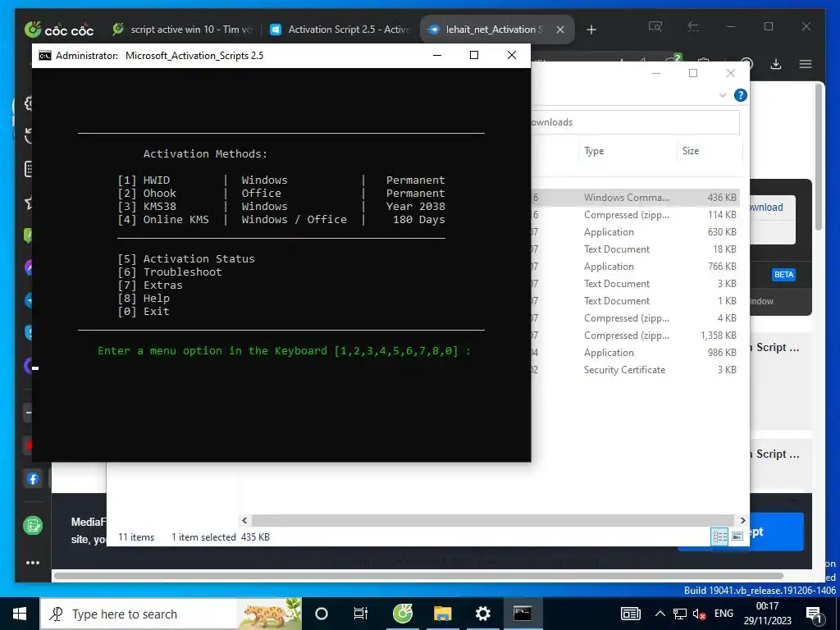Expand the File Explorer ribbon chevron
840x630 pixels.
[722, 95]
